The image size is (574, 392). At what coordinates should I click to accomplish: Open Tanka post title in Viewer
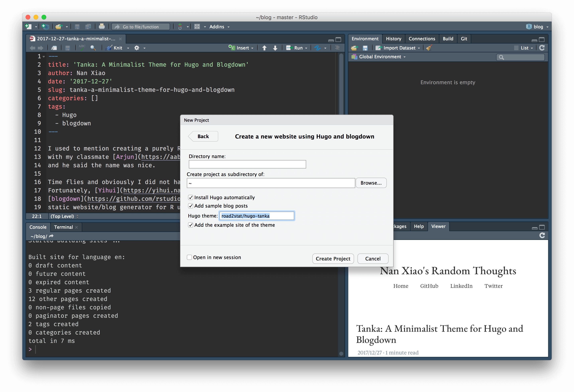point(439,334)
